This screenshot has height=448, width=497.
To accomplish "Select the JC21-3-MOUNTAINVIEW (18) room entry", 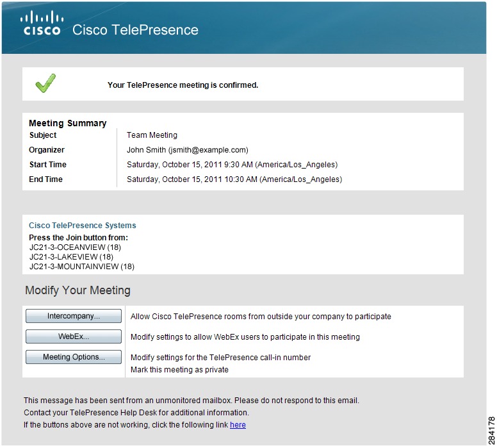I will tap(82, 267).
